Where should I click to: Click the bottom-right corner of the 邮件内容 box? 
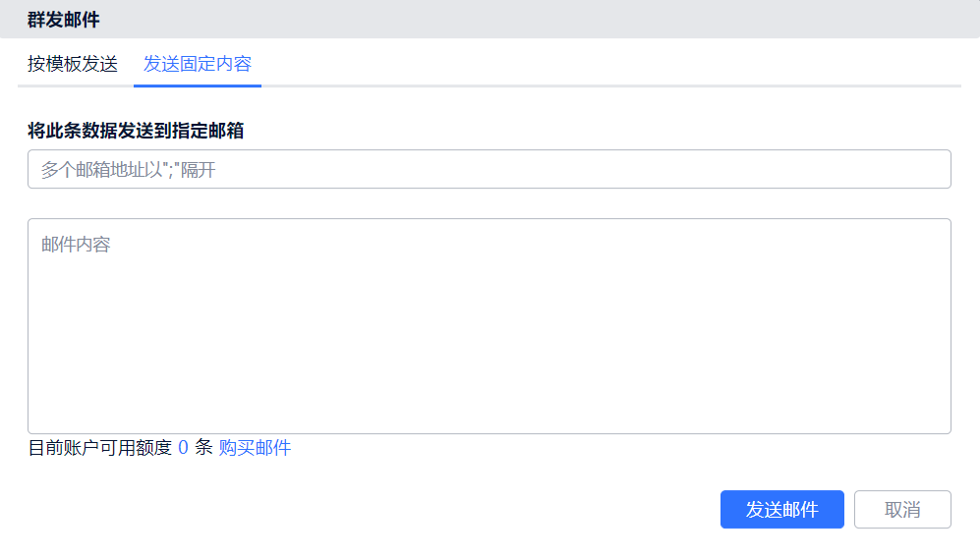coord(945,427)
